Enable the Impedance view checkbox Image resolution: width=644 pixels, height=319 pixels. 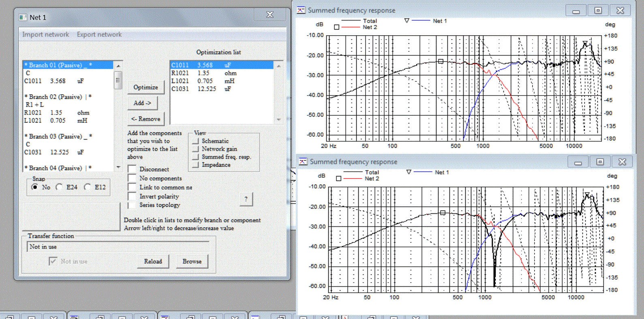196,165
